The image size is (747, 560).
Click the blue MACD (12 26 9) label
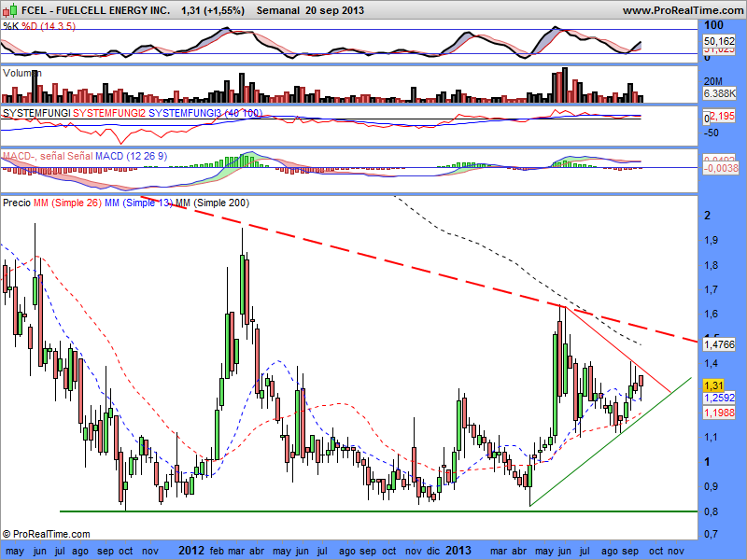tap(131, 156)
